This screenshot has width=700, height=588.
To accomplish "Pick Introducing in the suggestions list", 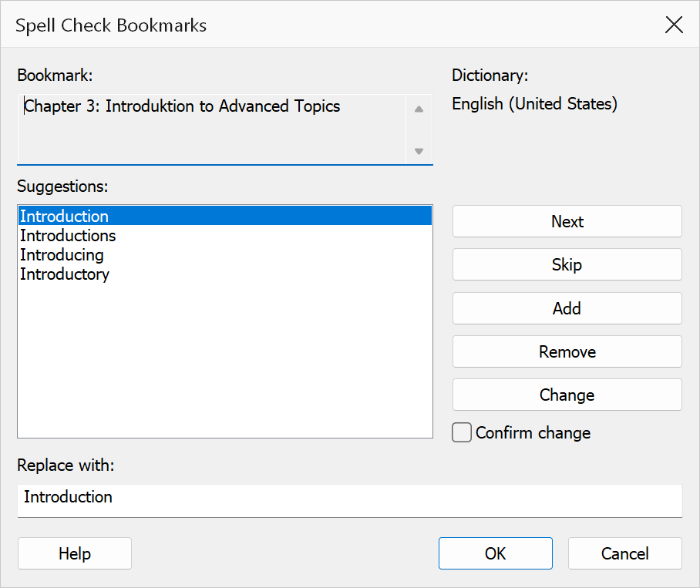I will click(x=225, y=255).
